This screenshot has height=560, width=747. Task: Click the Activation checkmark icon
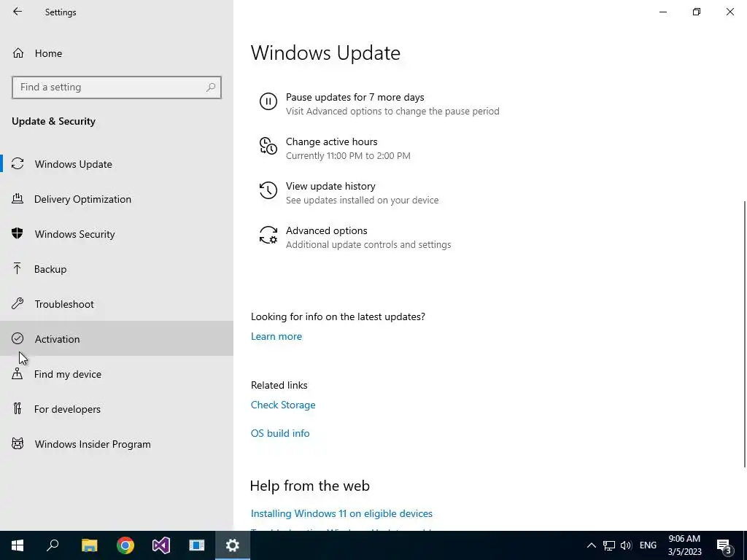pyautogui.click(x=18, y=338)
